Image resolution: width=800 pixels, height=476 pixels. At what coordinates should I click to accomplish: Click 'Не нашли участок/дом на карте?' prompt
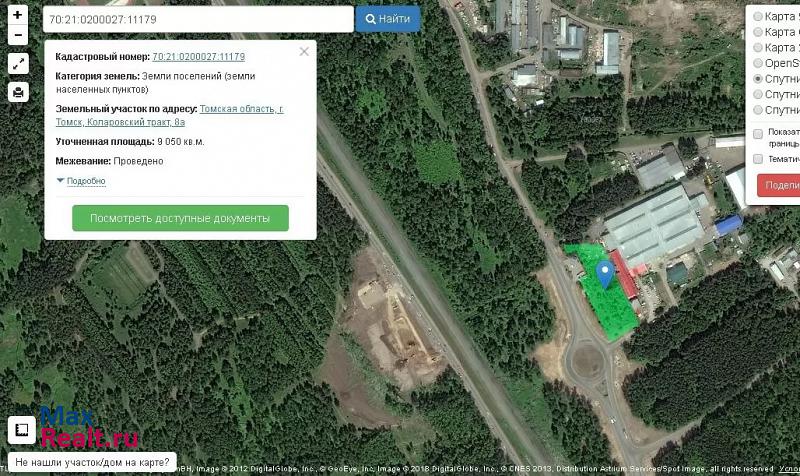click(91, 464)
